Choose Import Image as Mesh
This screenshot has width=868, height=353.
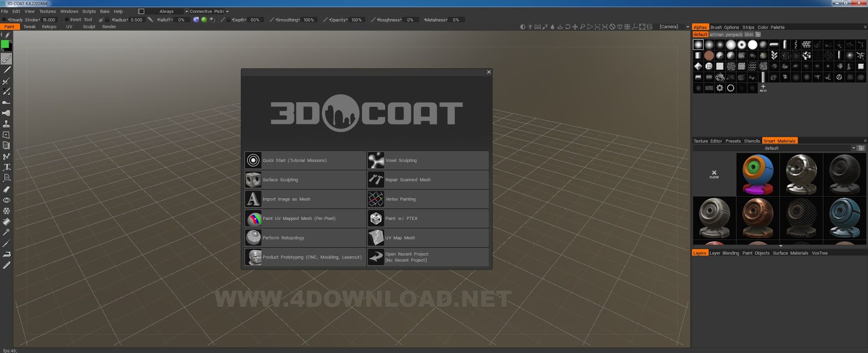305,199
